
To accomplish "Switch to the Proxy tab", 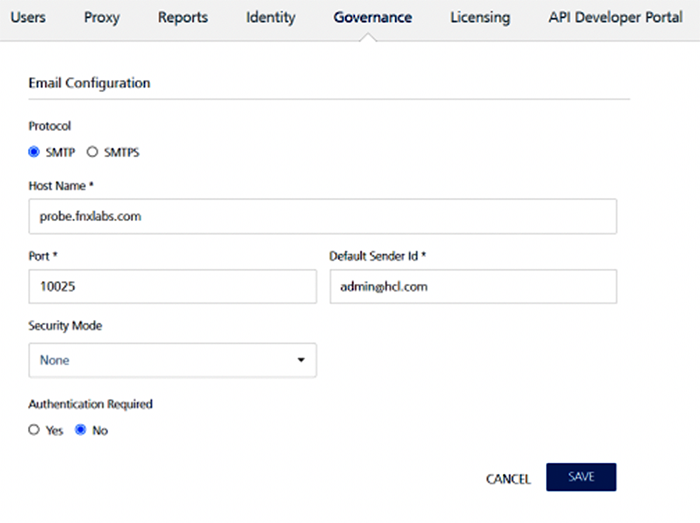I will 101,17.
